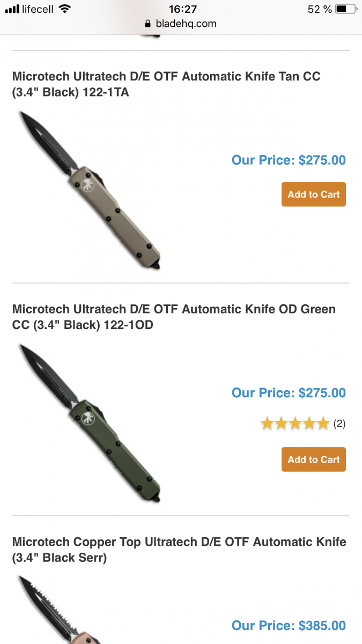Open the OD Green 122-1OD product title
Image resolution: width=362 pixels, height=644 pixels.
click(x=174, y=317)
